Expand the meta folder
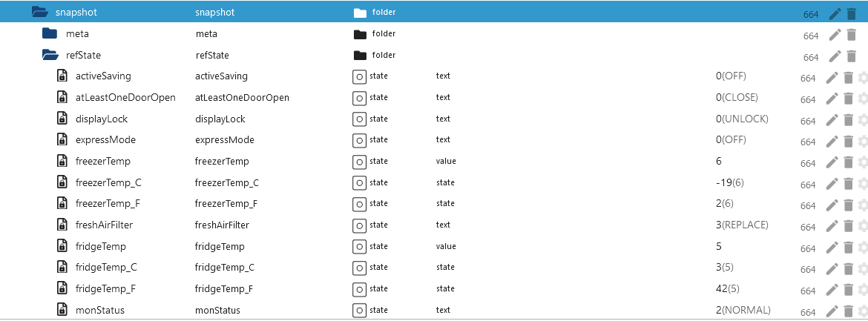Image resolution: width=868 pixels, height=321 pixels. pos(50,34)
